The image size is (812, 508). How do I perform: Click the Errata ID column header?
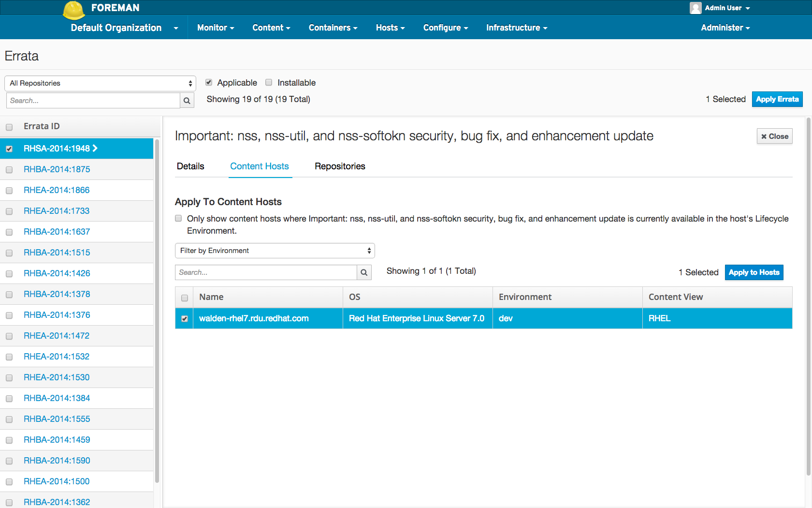coord(42,126)
